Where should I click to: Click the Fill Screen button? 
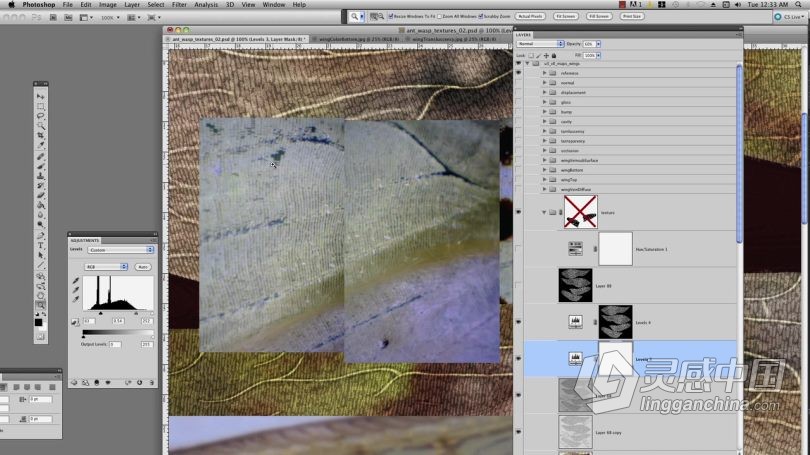click(x=598, y=17)
